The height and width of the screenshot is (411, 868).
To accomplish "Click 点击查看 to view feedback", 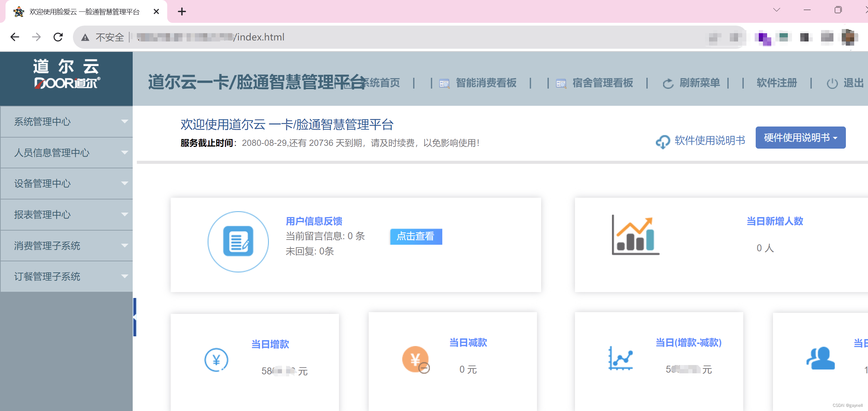I will click(416, 236).
